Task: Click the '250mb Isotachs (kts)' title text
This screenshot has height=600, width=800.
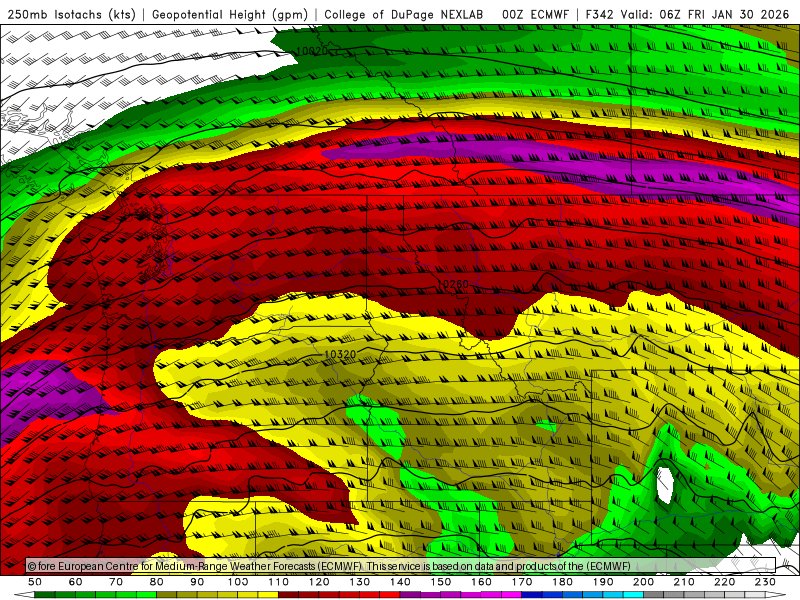Action: point(71,15)
